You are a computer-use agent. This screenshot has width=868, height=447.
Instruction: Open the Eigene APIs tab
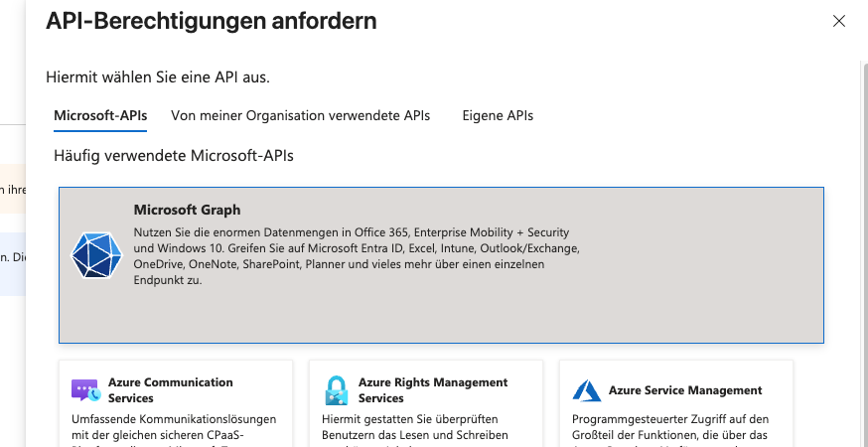(x=498, y=115)
